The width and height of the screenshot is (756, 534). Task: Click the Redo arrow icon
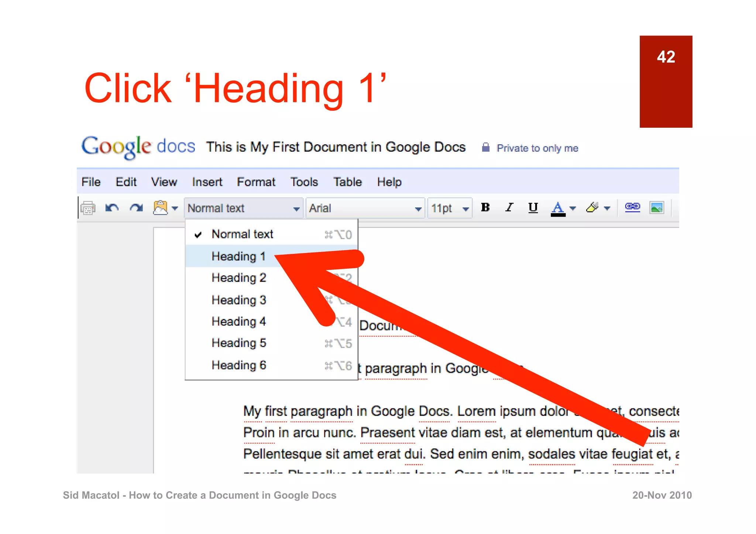(136, 208)
